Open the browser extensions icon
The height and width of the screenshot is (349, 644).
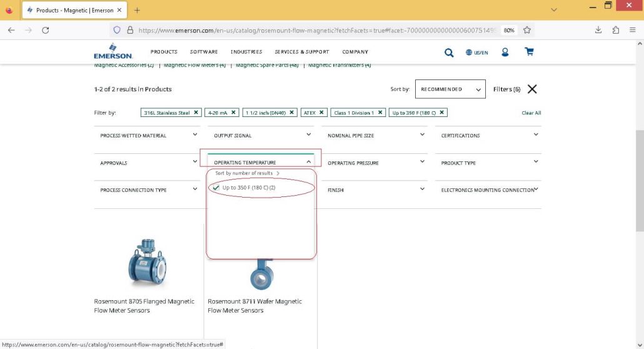coord(616,30)
